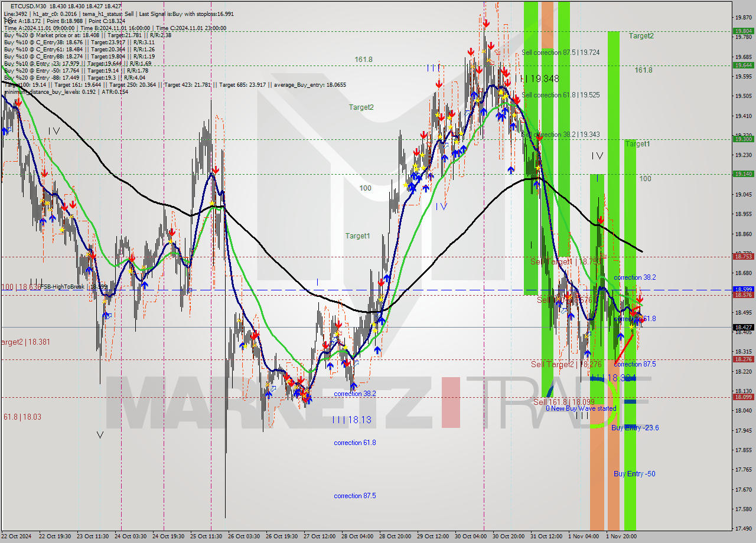The width and height of the screenshot is (756, 543).
Task: Click the green 19.140 price tag
Action: [743, 174]
